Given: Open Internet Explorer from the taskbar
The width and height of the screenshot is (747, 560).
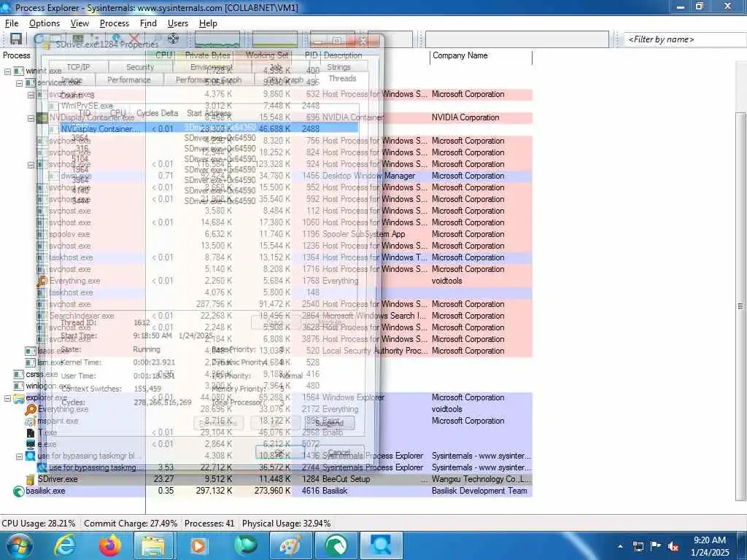Looking at the screenshot, I should pyautogui.click(x=65, y=545).
